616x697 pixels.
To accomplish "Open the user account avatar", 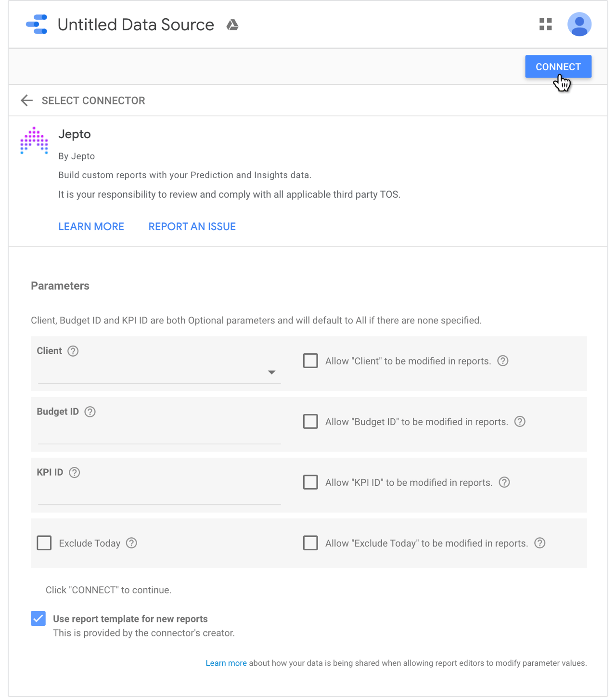I will pyautogui.click(x=579, y=25).
